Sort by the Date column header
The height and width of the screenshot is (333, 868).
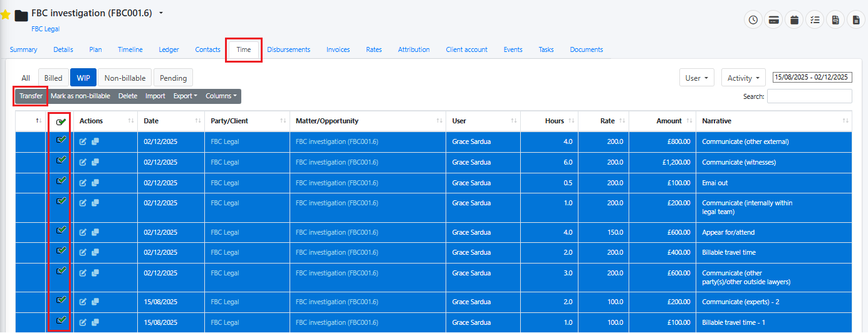[171, 121]
